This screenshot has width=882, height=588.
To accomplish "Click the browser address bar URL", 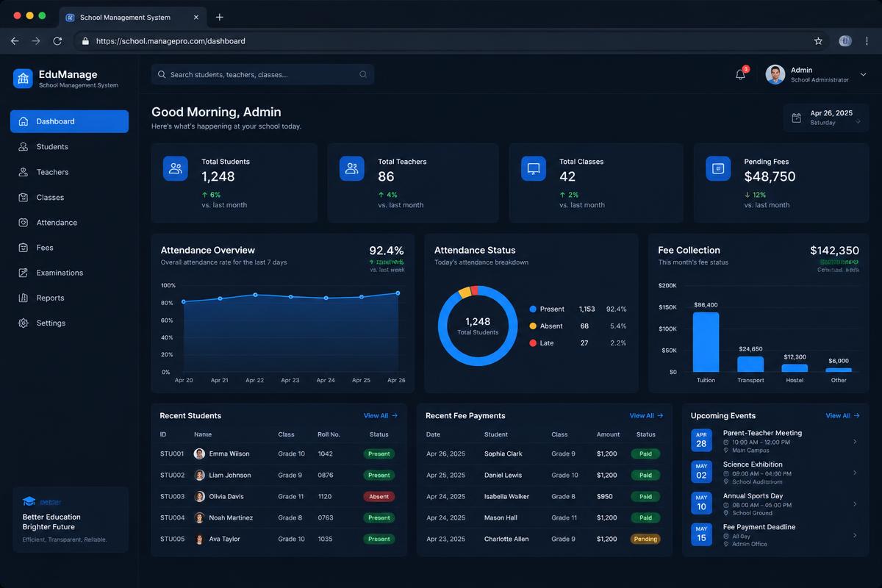I will point(171,41).
